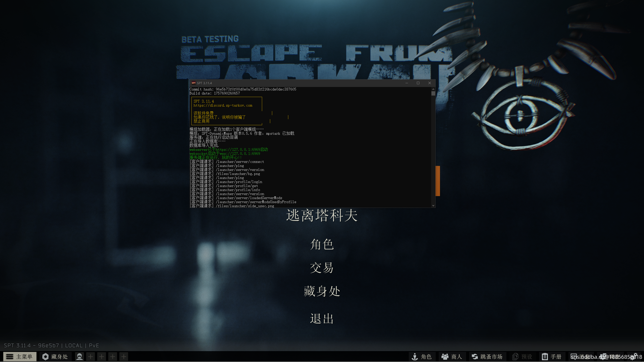Click the discord.sp-tarkov.com link in console
This screenshot has width=644, height=362.
[223, 105]
